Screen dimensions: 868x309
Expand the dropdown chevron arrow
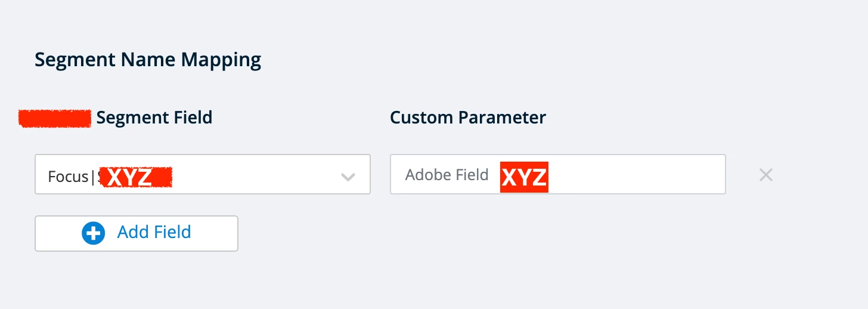point(348,177)
